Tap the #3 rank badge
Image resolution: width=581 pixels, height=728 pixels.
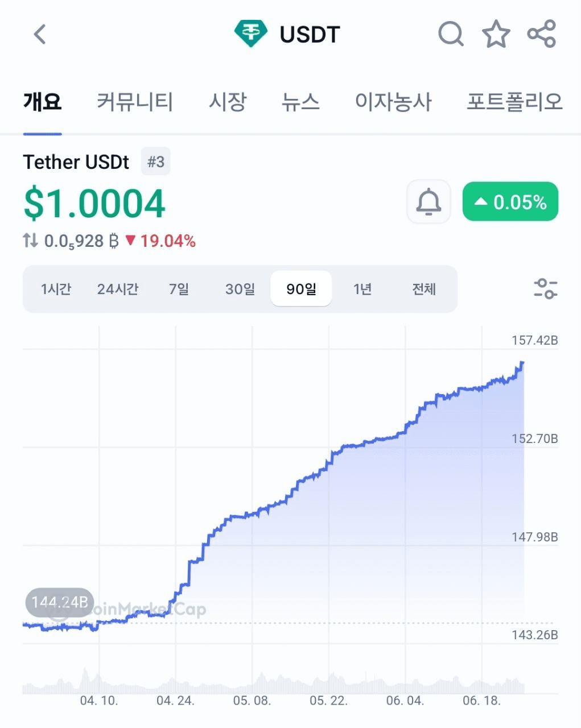[155, 162]
